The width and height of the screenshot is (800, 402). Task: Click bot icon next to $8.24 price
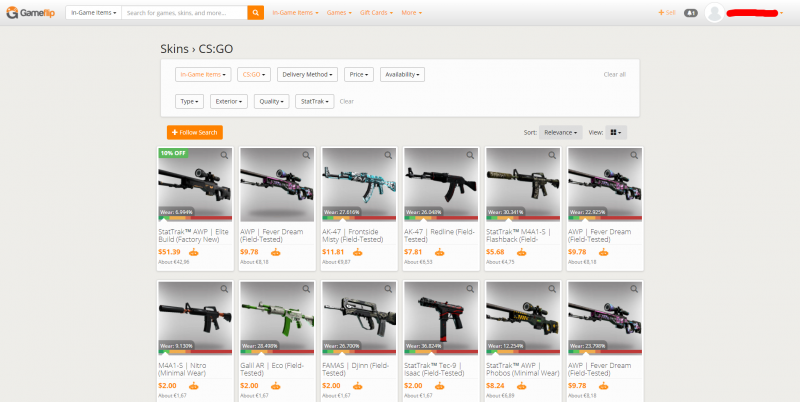tap(521, 386)
